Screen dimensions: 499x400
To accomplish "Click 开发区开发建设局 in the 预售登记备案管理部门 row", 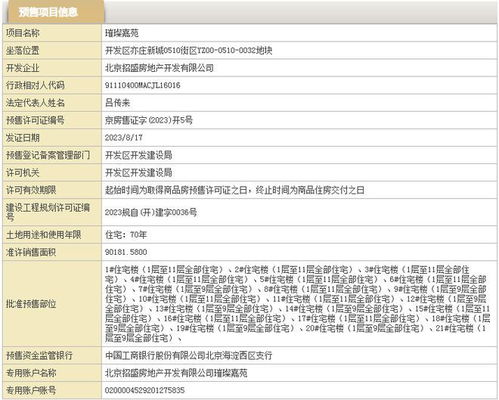I will pyautogui.click(x=139, y=155).
